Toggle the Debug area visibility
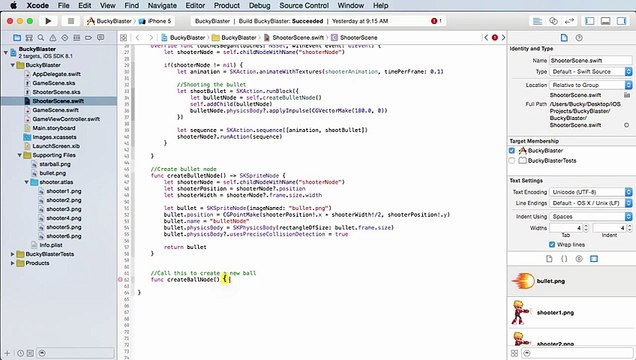The width and height of the screenshot is (636, 360). 606,21
